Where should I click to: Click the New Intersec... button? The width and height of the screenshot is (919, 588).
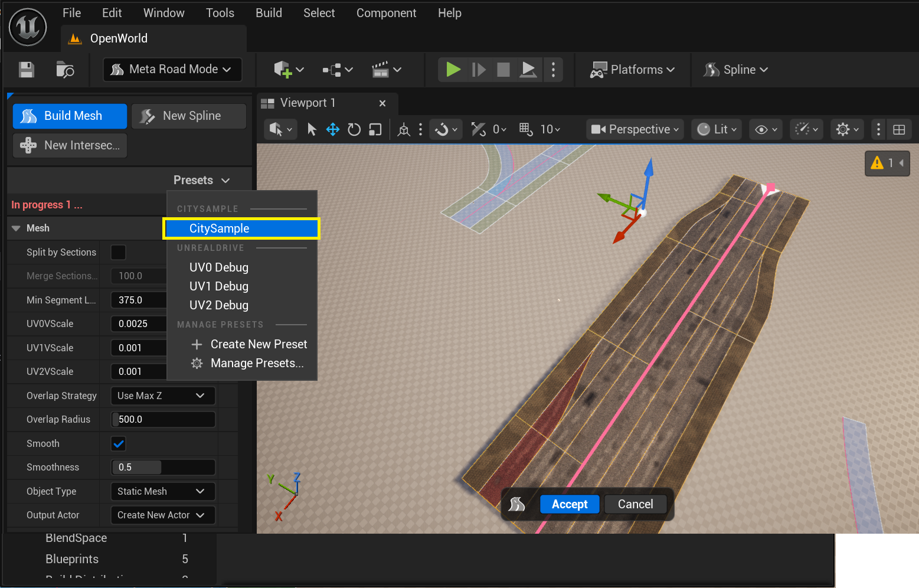[70, 145]
